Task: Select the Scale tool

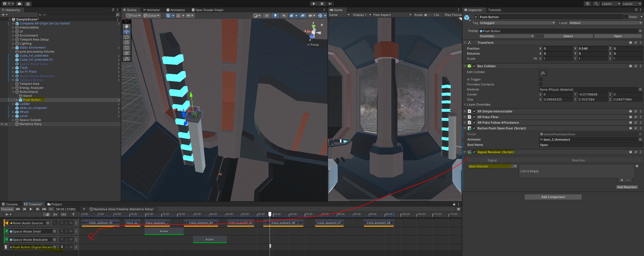Action: [x=126, y=42]
